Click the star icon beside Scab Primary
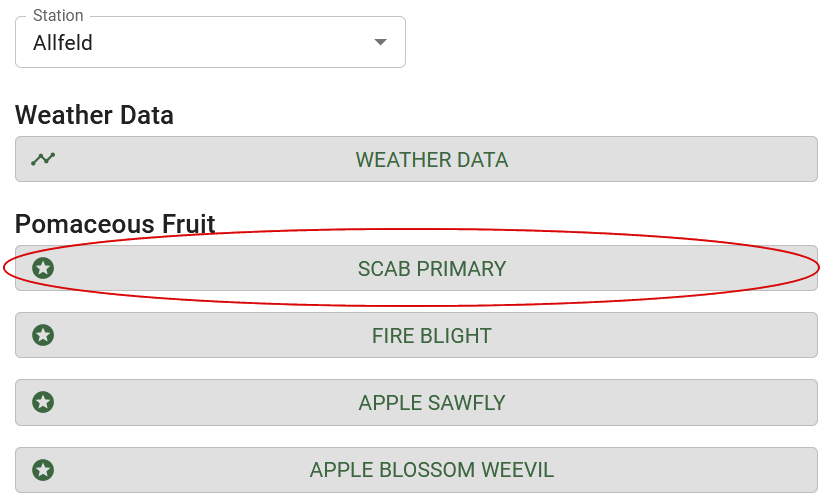 [43, 268]
